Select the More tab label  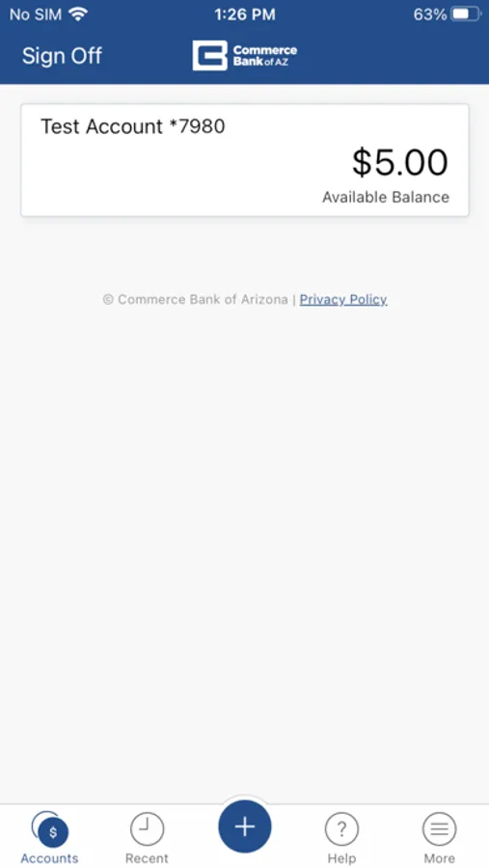click(x=439, y=858)
